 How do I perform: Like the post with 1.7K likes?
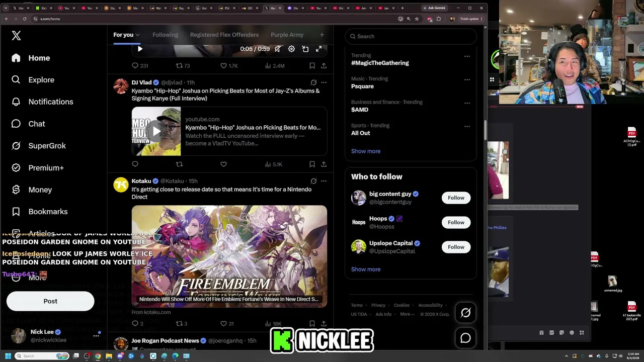pos(229,66)
